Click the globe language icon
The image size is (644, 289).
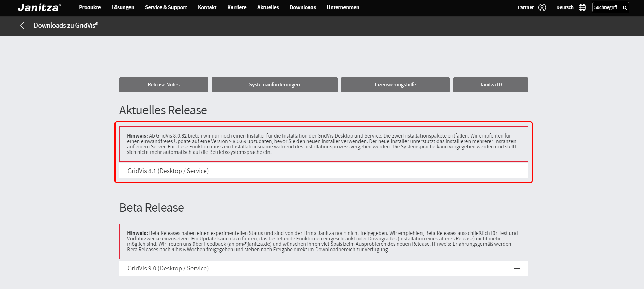pos(582,7)
